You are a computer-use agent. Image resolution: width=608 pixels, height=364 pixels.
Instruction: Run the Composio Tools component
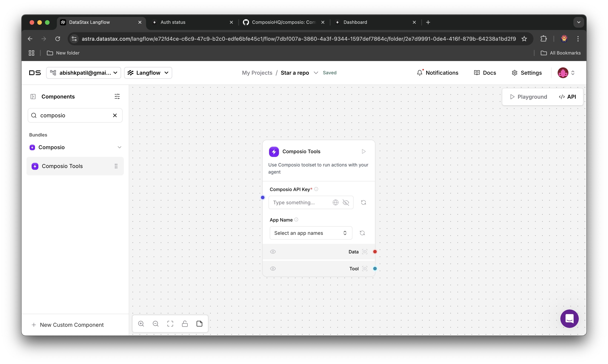coord(364,152)
